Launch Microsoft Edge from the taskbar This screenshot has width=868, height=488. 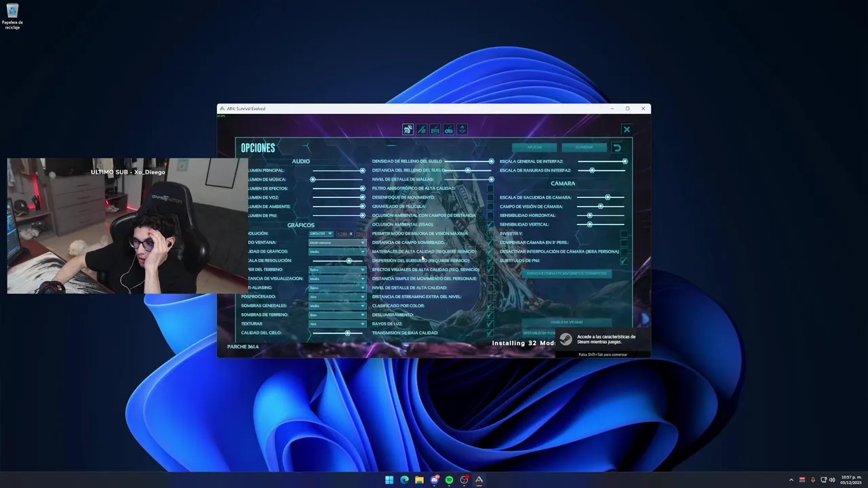pyautogui.click(x=404, y=480)
